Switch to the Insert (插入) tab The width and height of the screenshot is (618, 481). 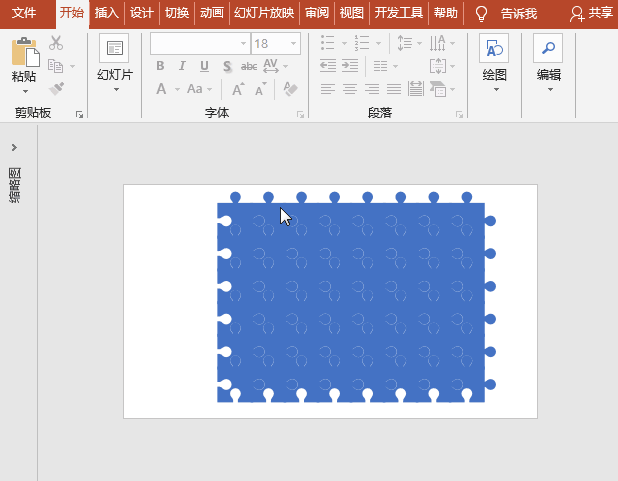[x=106, y=13]
